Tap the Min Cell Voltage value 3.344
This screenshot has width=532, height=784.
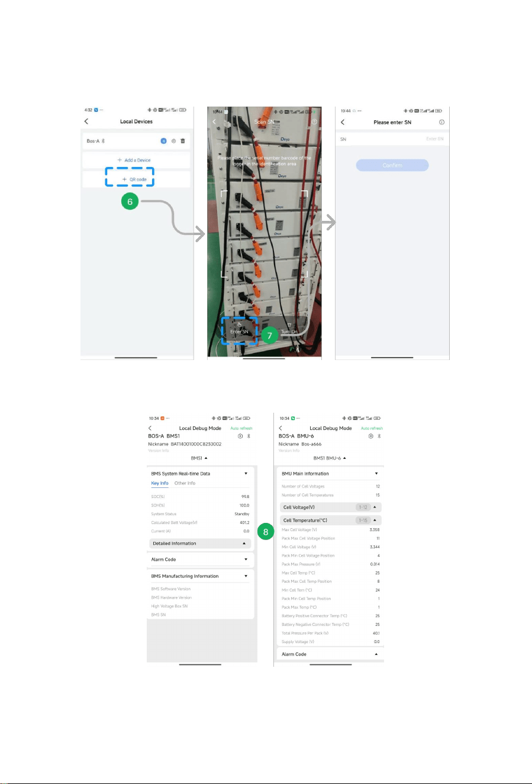point(374,547)
